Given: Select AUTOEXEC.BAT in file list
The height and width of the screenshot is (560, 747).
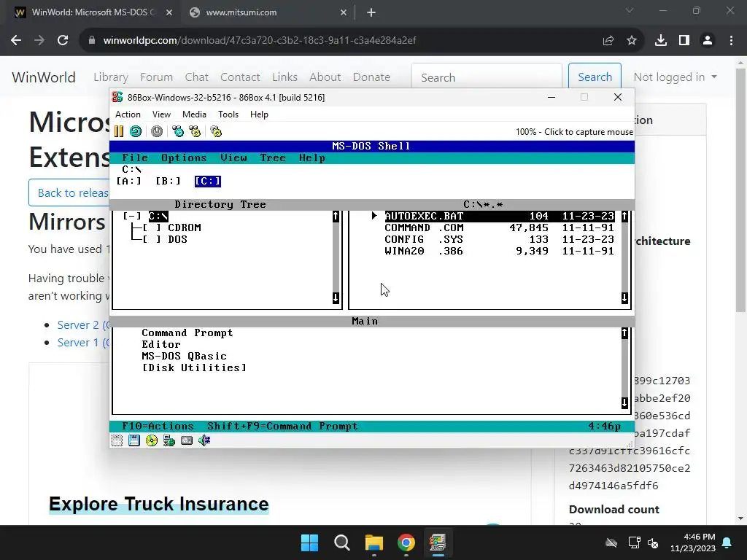Looking at the screenshot, I should (499, 216).
